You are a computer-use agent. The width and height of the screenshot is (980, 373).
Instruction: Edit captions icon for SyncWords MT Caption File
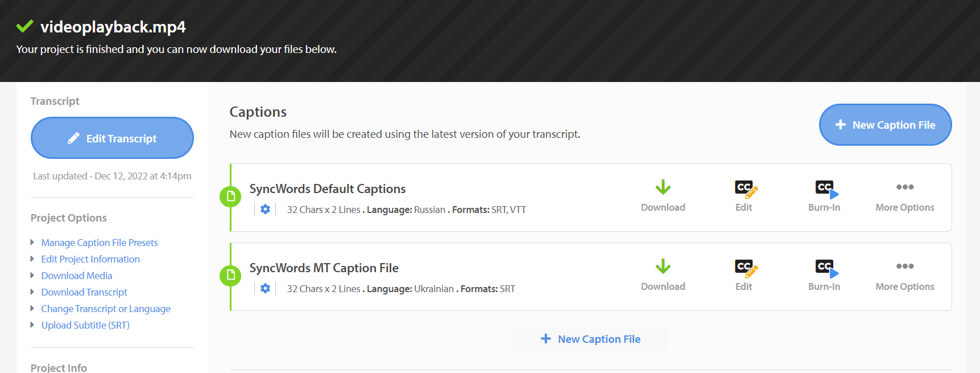[746, 268]
